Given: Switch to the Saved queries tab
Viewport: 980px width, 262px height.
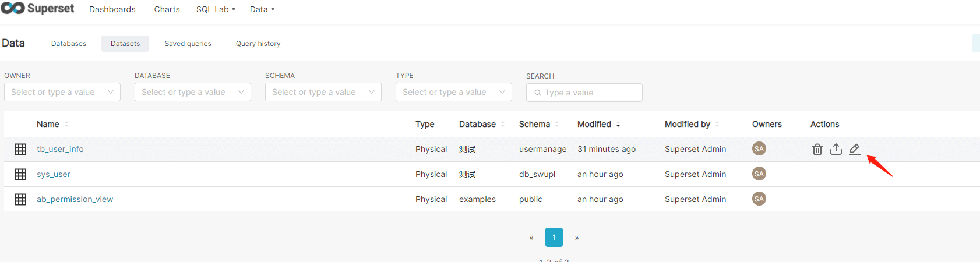Looking at the screenshot, I should pos(188,44).
